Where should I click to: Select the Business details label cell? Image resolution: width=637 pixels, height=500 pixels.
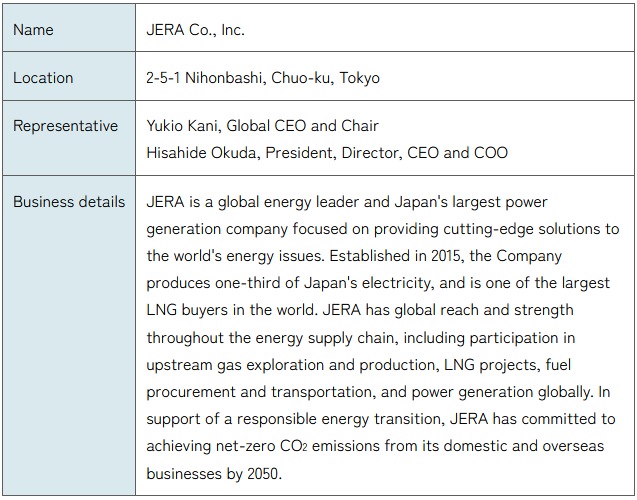click(x=69, y=335)
